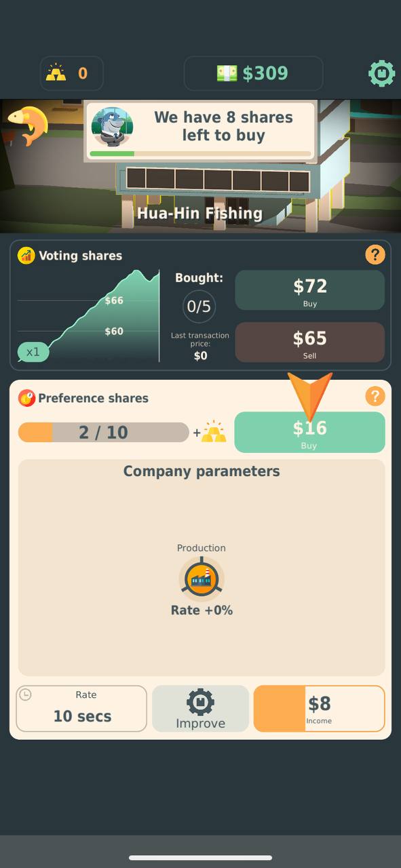Open Voting shares help question mark
Screen dimensions: 401x868
click(x=375, y=255)
